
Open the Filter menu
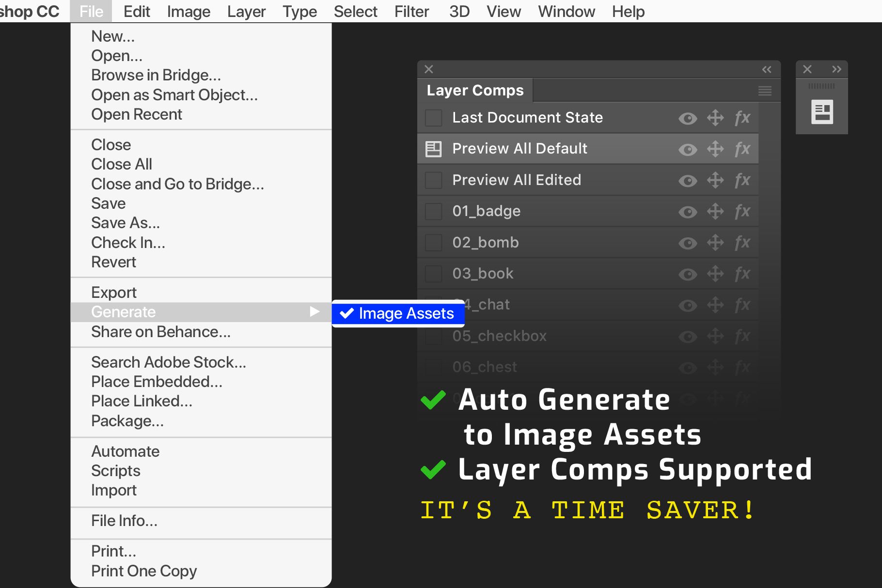pos(411,11)
